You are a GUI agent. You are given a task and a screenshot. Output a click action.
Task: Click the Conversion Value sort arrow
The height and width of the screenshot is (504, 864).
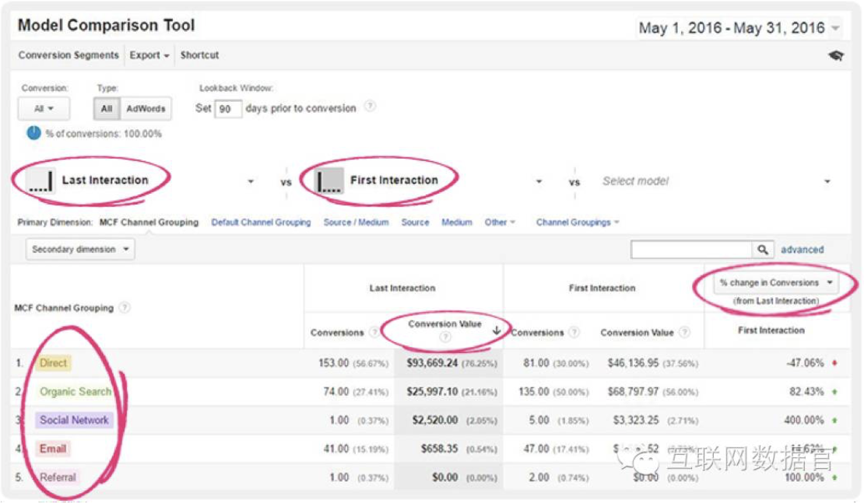click(x=497, y=330)
